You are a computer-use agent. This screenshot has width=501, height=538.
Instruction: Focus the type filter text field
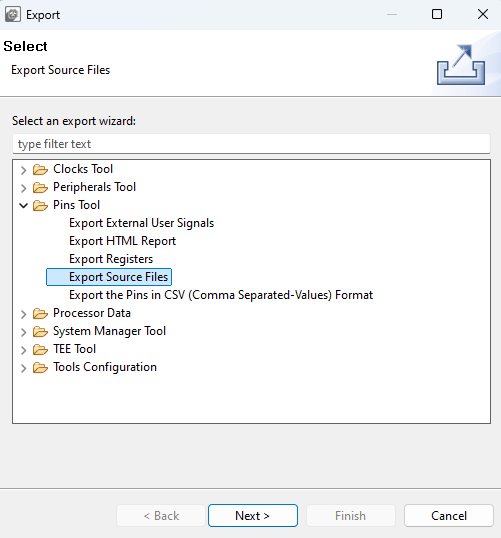pyautogui.click(x=251, y=144)
